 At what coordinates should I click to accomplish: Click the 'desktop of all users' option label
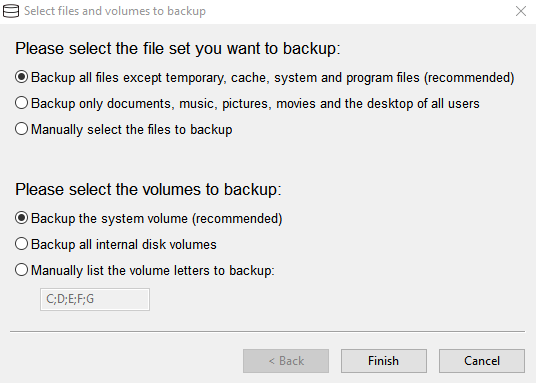pos(423,104)
